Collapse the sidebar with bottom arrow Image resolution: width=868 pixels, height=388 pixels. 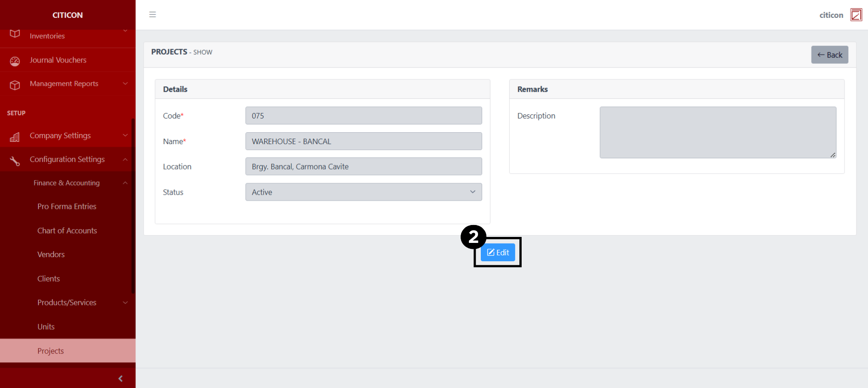click(120, 378)
